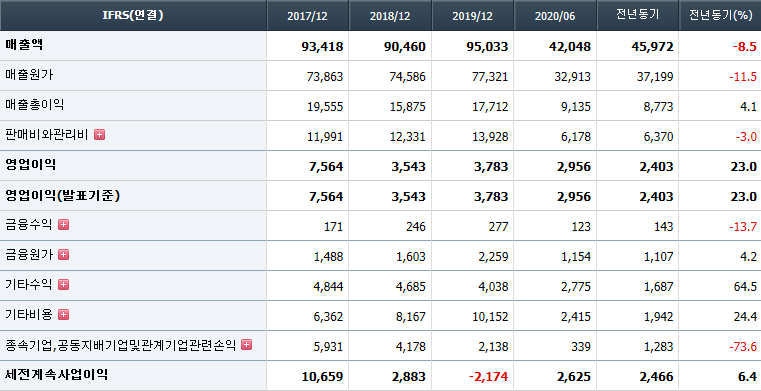Click the 171 financial income value
The width and height of the screenshot is (761, 391).
pyautogui.click(x=334, y=227)
